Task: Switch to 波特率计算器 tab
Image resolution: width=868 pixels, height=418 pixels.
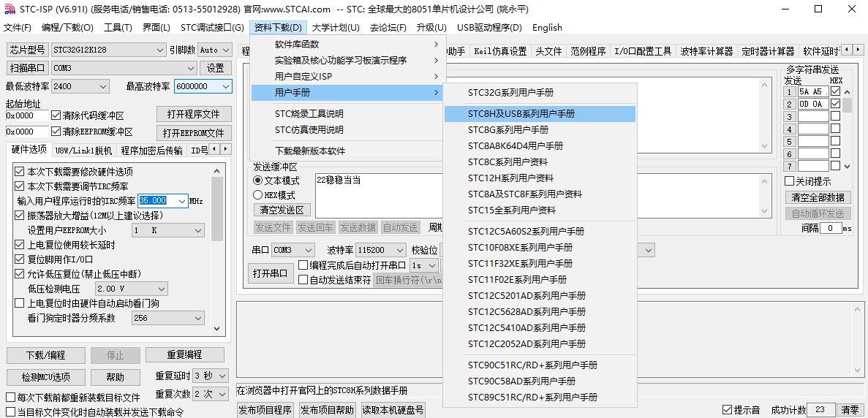Action: point(706,51)
